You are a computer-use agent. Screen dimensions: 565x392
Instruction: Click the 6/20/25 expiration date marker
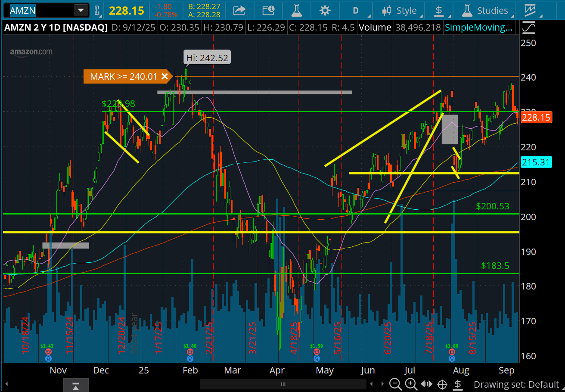click(388, 338)
